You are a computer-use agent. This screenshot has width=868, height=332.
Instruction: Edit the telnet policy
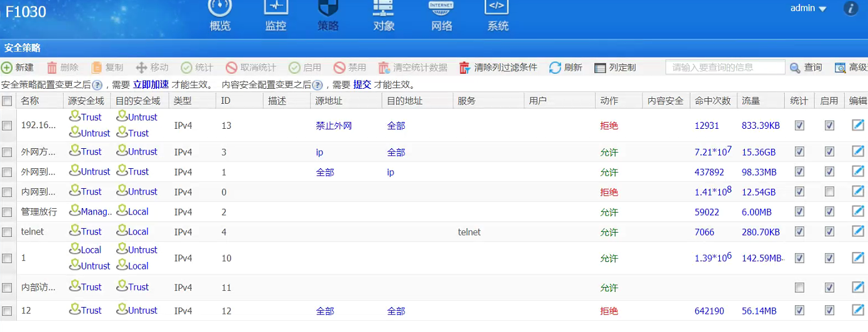pyautogui.click(x=858, y=231)
